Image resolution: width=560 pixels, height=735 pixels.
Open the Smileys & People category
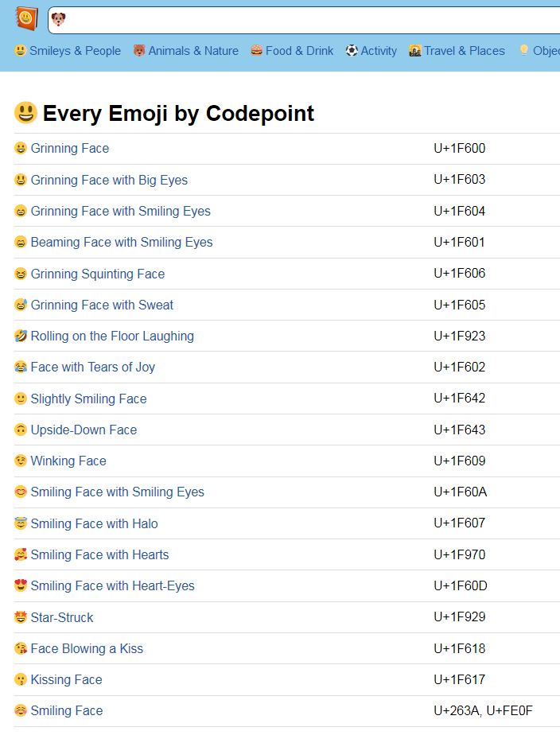tap(68, 51)
